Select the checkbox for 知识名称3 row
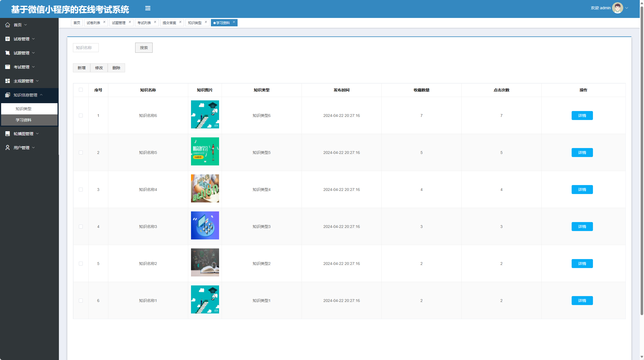 pos(81,227)
